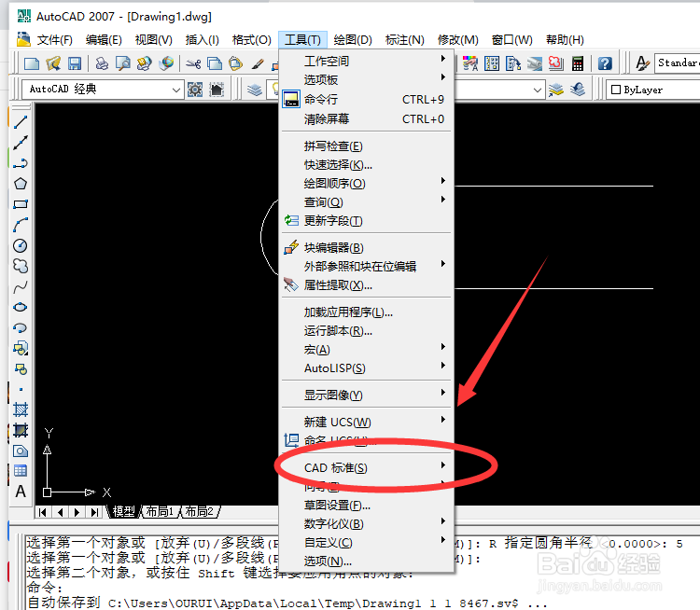Select the Multiline Text tool
The width and height of the screenshot is (700, 610).
pos(21,492)
